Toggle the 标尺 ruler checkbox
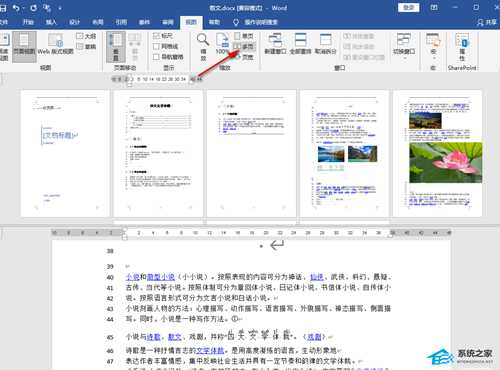 163,36
